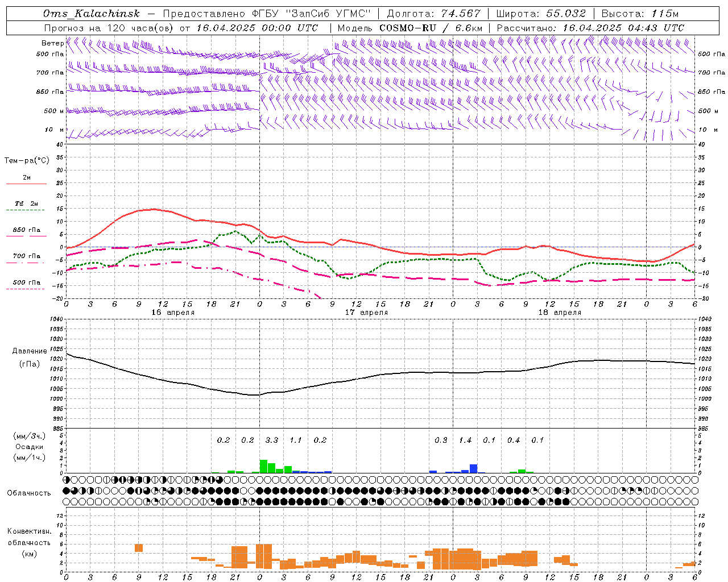The height and width of the screenshot is (582, 728).
Task: Click the 16 апреля date label
Action: click(x=173, y=313)
